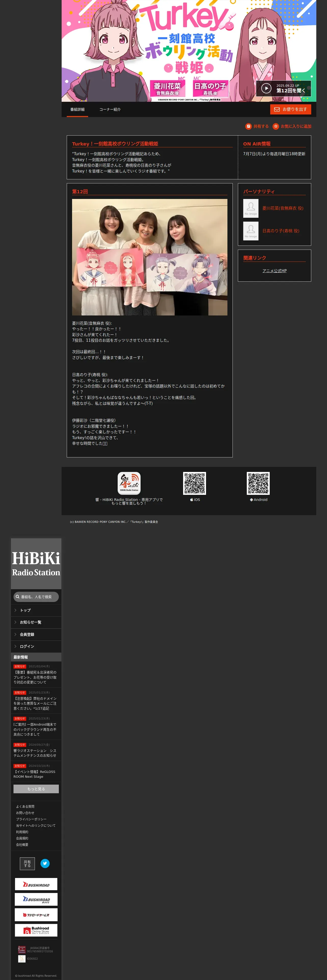Screen dimensions: 327x980
Task: Open the 日髙のり子(寿桃 役) profile link
Action: point(281,231)
